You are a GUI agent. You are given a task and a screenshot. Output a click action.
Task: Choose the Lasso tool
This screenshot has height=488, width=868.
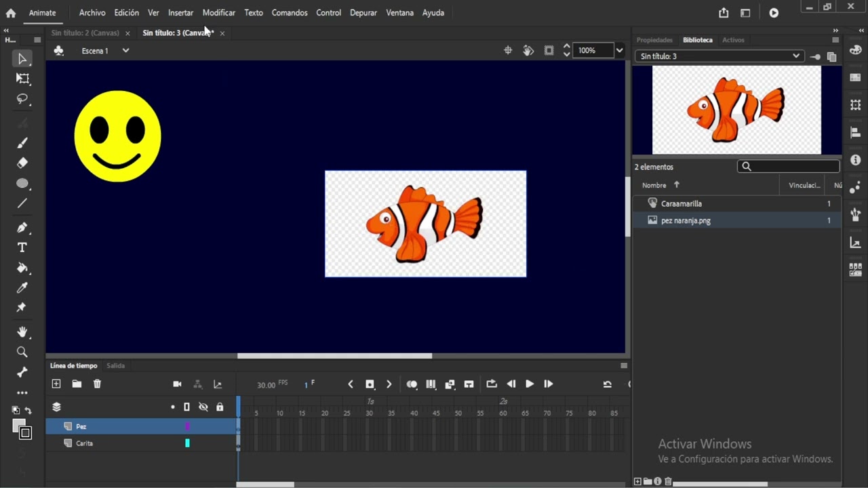(22, 99)
